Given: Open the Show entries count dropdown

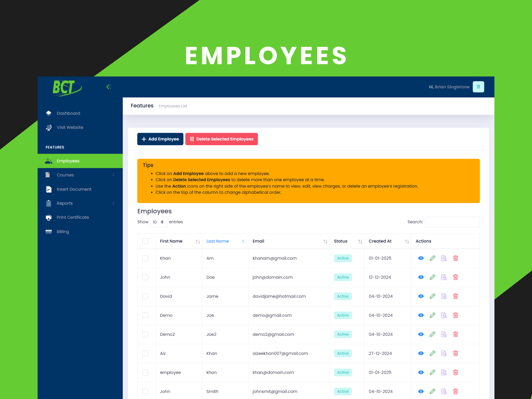Looking at the screenshot, I should pyautogui.click(x=158, y=222).
